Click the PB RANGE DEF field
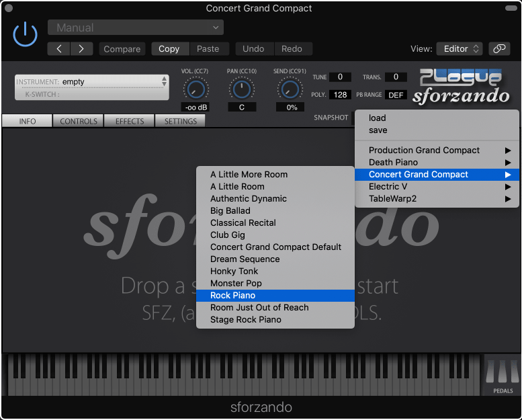This screenshot has width=522, height=420. click(396, 95)
